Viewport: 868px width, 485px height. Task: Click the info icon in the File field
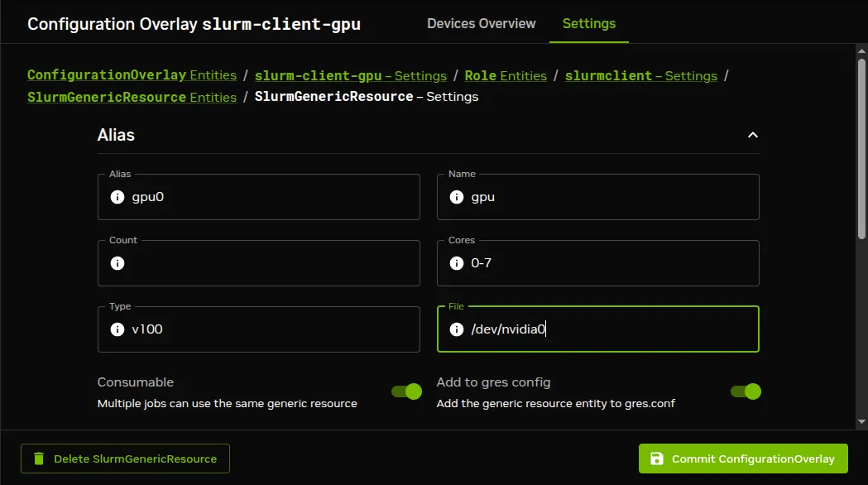pyautogui.click(x=457, y=329)
